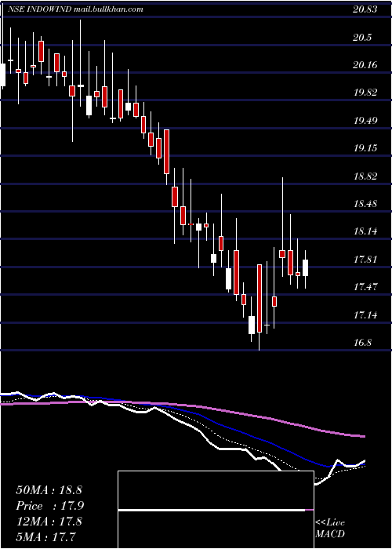Select the 17.47 price axis label
This screenshot has height=549, width=392.
point(365,287)
